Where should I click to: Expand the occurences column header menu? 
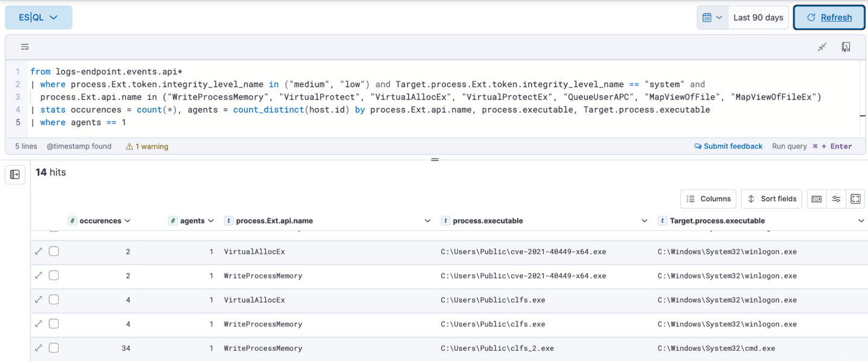[127, 221]
